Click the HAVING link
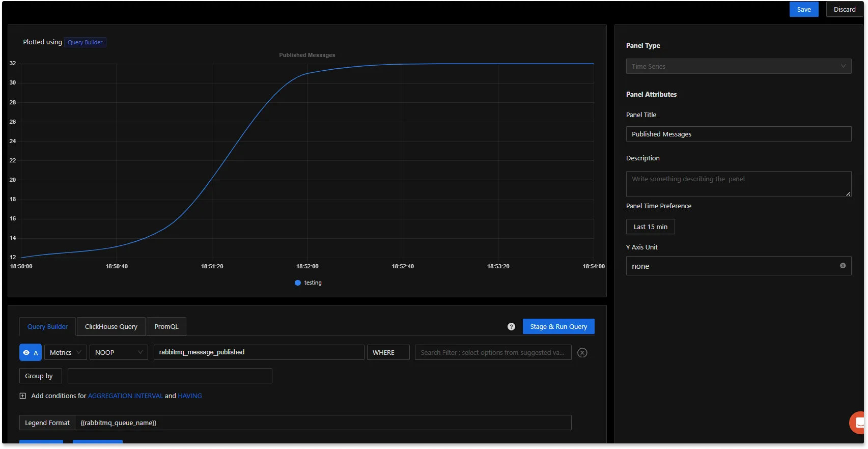The image size is (868, 449). coord(190,396)
